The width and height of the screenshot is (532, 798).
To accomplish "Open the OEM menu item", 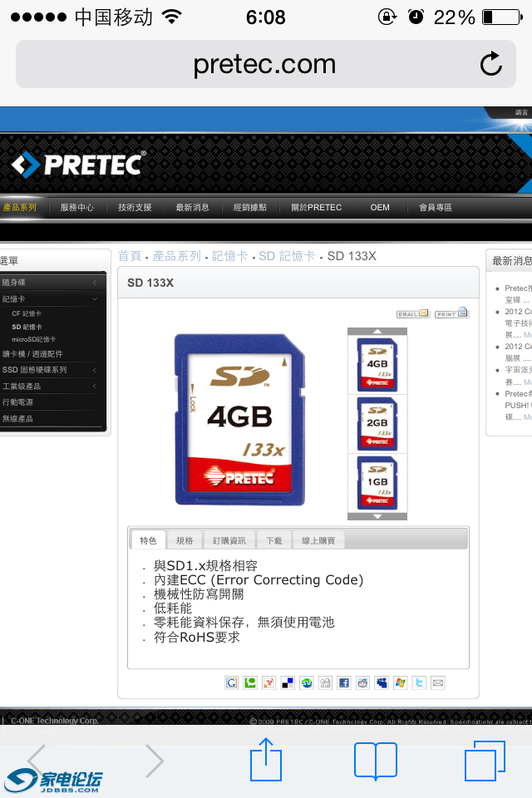I will coord(380,208).
